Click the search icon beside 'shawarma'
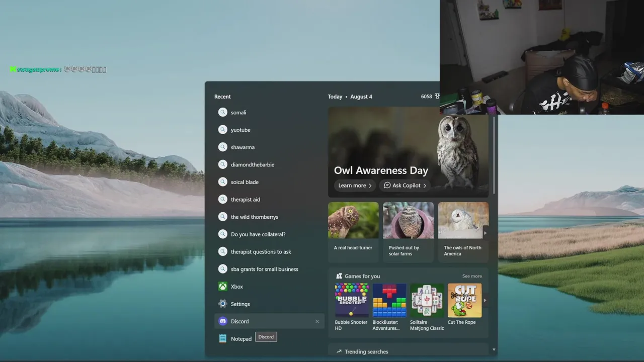 point(222,147)
